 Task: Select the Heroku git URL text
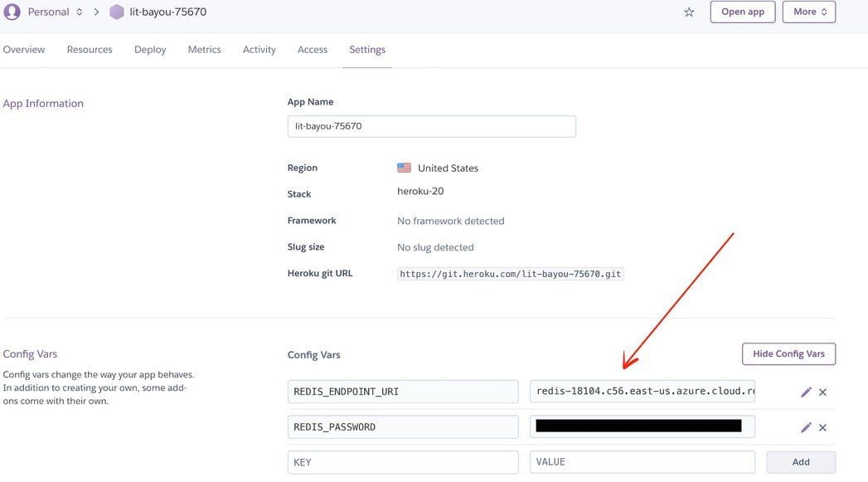point(510,272)
